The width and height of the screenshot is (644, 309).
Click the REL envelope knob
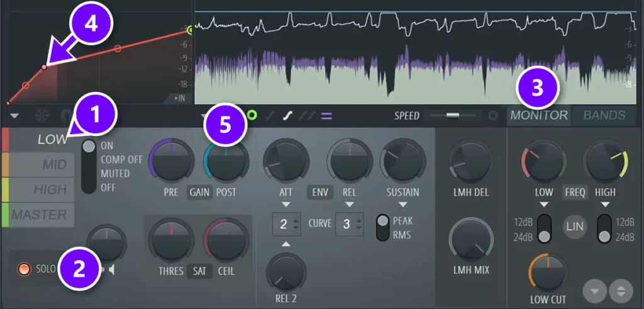[x=350, y=160]
